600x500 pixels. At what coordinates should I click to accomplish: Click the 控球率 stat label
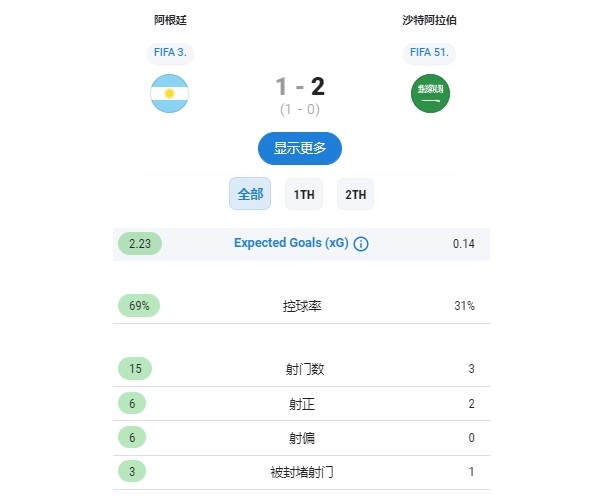[302, 306]
